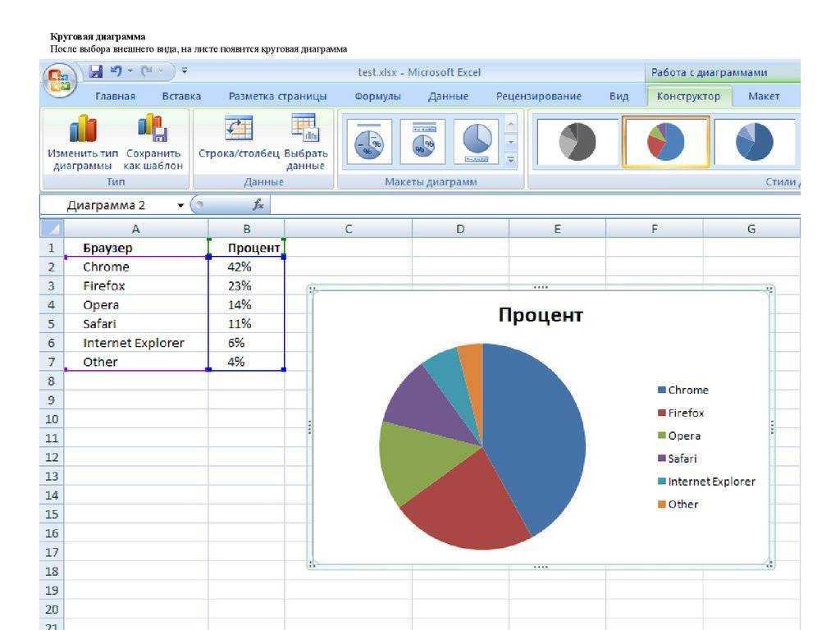Click cell containing Процент header

(x=246, y=248)
